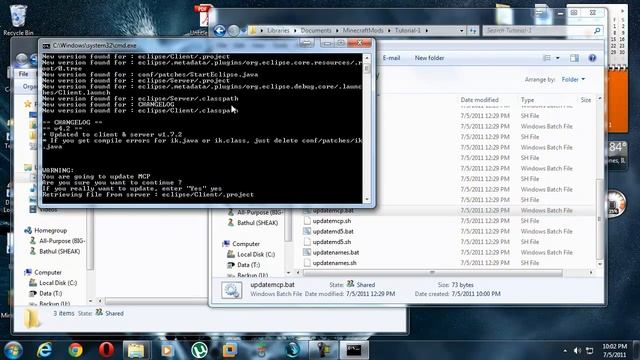
Task: Open the weather gadget showing 84°
Action: pos(616,152)
